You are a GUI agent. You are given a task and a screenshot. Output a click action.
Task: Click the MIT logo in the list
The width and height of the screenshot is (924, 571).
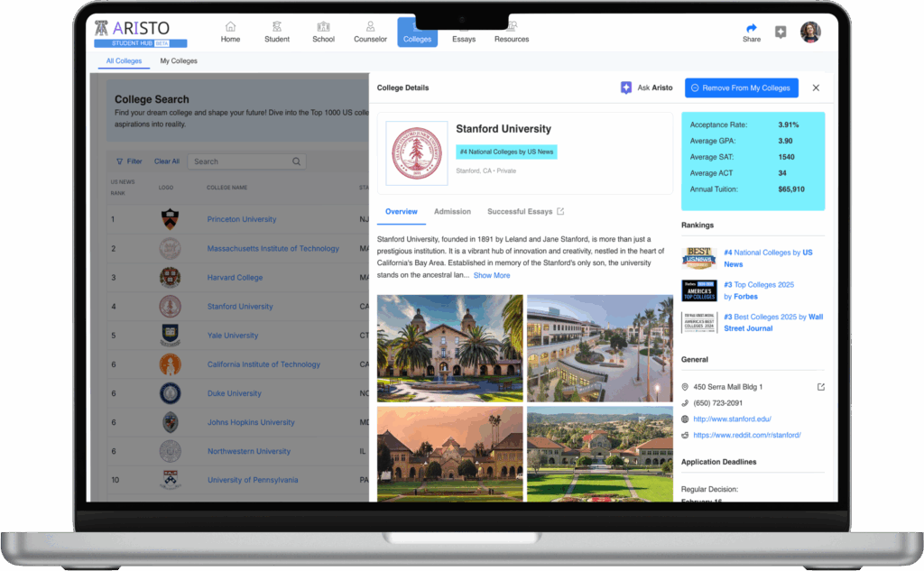click(170, 248)
